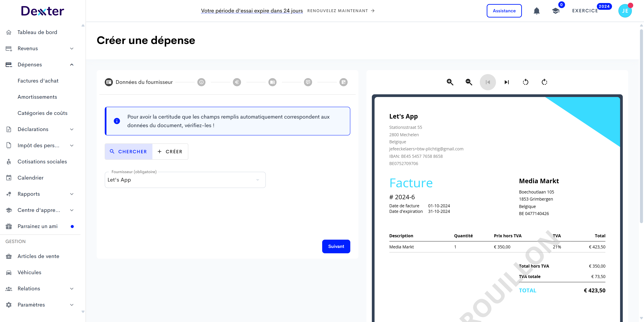This screenshot has width=644, height=322.
Task: Expand the Revenus menu
Action: point(40,49)
